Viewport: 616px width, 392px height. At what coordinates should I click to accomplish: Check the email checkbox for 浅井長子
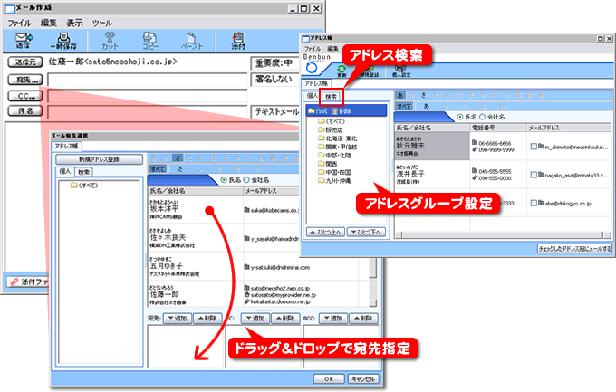(534, 174)
